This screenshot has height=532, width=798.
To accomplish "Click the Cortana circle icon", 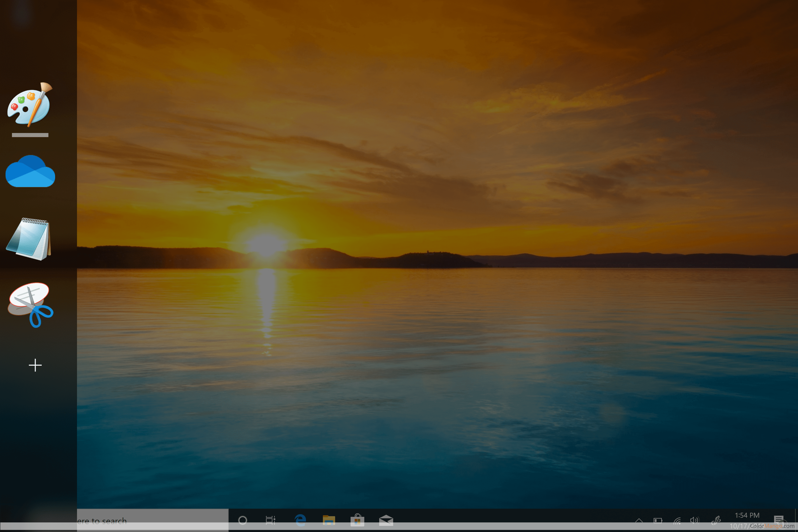I will (x=243, y=520).
